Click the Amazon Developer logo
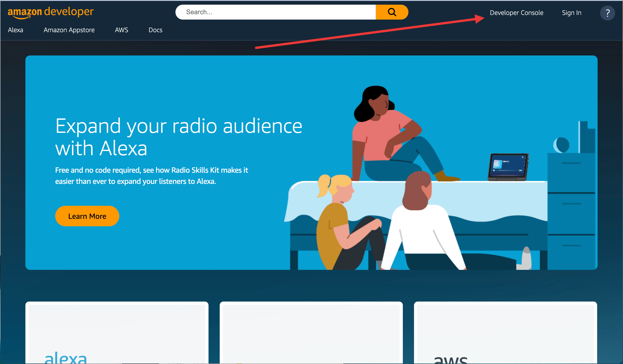This screenshot has height=364, width=623. coord(51,12)
